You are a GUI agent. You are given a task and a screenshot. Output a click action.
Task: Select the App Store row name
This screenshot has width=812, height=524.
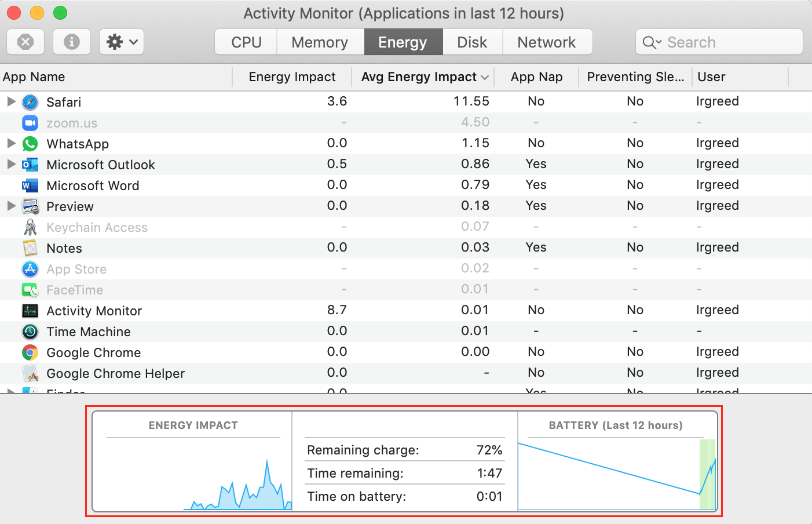pyautogui.click(x=76, y=269)
